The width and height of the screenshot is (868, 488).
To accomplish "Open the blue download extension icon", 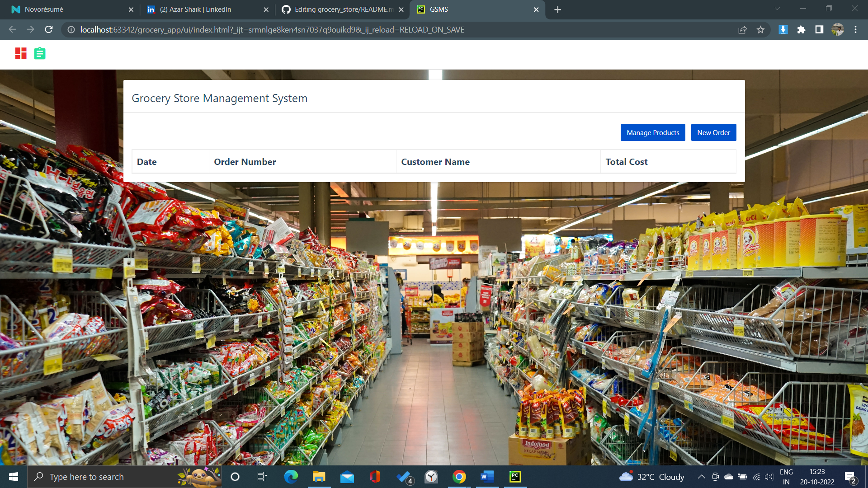I will 783,29.
